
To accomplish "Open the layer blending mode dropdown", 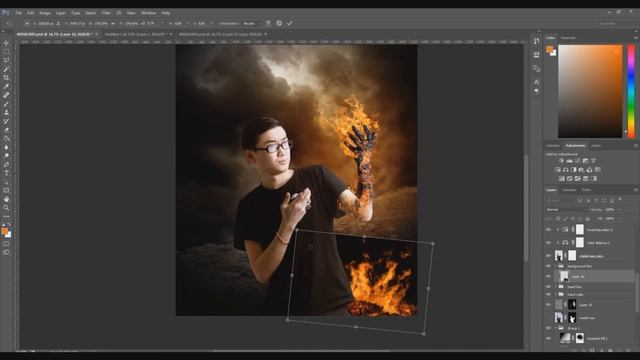I will pyautogui.click(x=566, y=209).
